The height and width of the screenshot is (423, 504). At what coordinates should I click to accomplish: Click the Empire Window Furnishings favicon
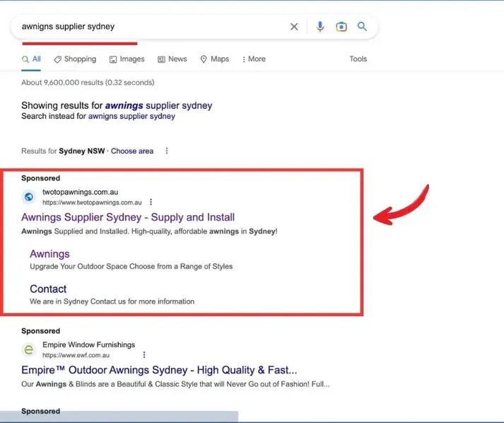tap(29, 349)
